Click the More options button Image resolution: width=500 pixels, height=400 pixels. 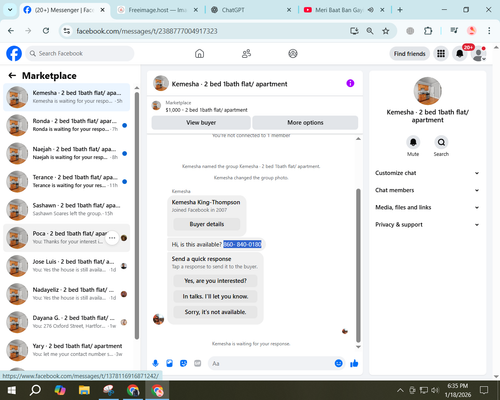pos(305,123)
